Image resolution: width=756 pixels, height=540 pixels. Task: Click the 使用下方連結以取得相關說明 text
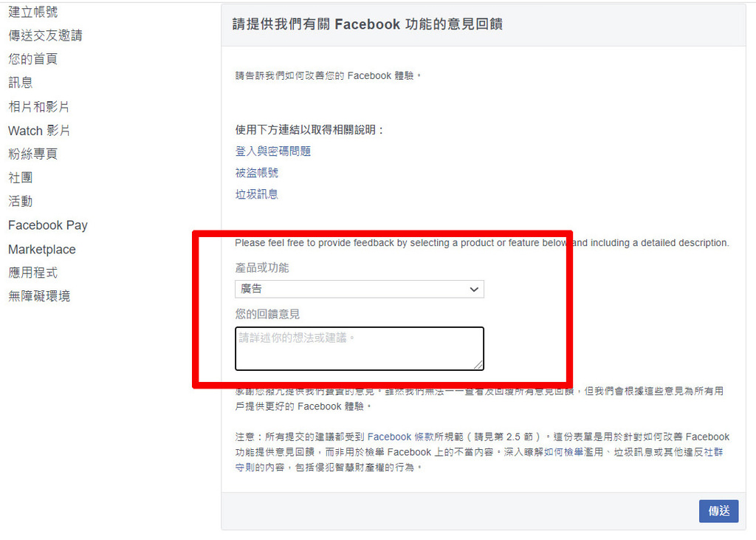click(x=309, y=130)
